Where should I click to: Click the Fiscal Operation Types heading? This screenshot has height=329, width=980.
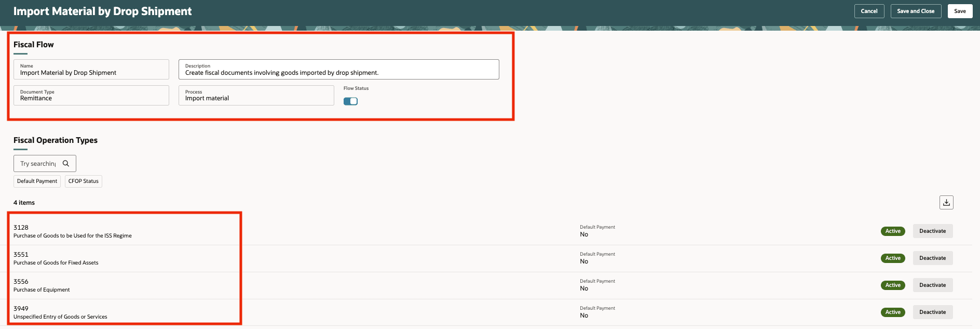coord(56,140)
